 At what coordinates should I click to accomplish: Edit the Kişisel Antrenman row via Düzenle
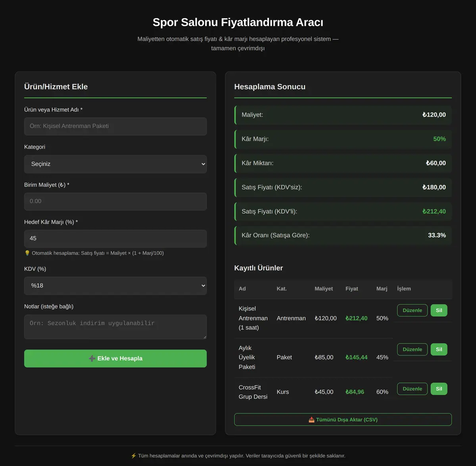(x=412, y=311)
